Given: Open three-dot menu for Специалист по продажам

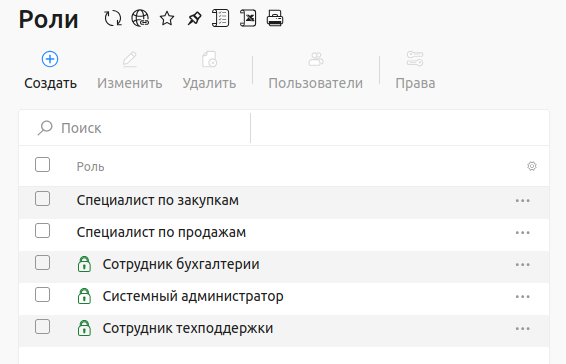Looking at the screenshot, I should pyautogui.click(x=523, y=233).
